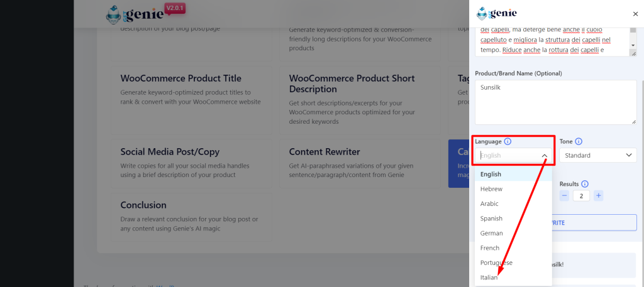Screen dimensions: 644x287
Task: Open WooCommerce Product Title template
Action: (x=191, y=101)
